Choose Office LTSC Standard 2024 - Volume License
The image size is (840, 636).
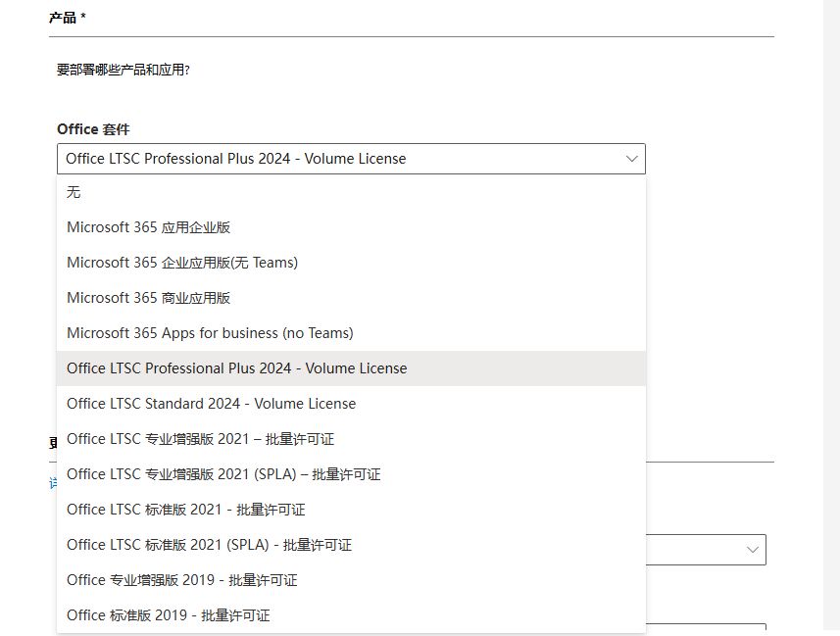211,404
